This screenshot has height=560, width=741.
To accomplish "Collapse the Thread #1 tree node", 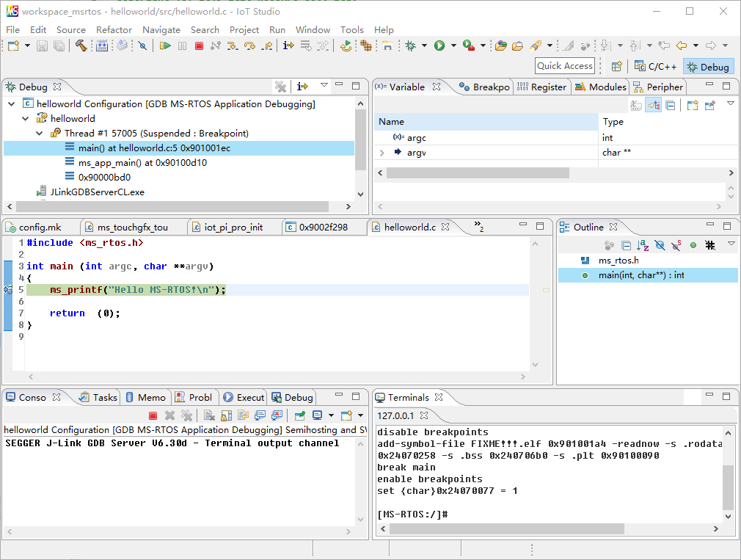I will coord(40,134).
